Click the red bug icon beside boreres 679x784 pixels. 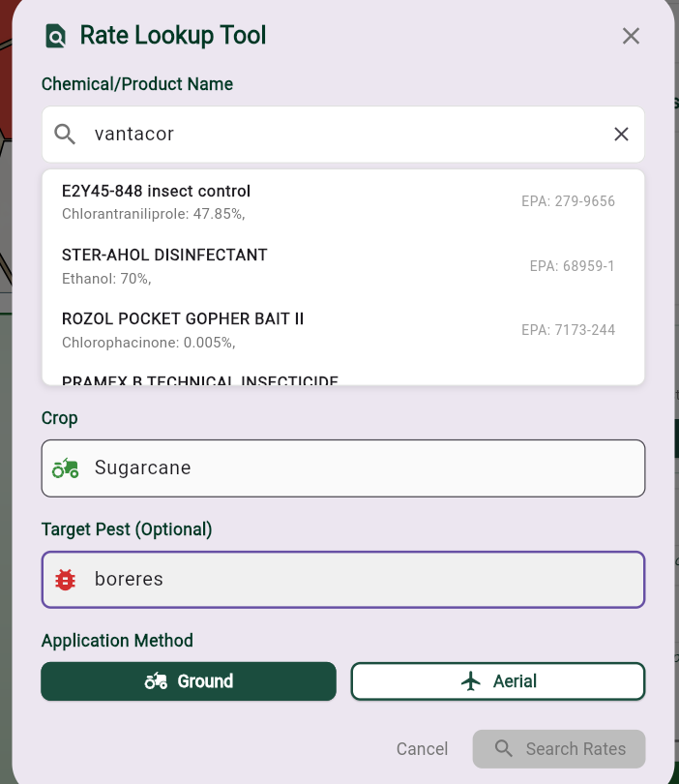66,579
